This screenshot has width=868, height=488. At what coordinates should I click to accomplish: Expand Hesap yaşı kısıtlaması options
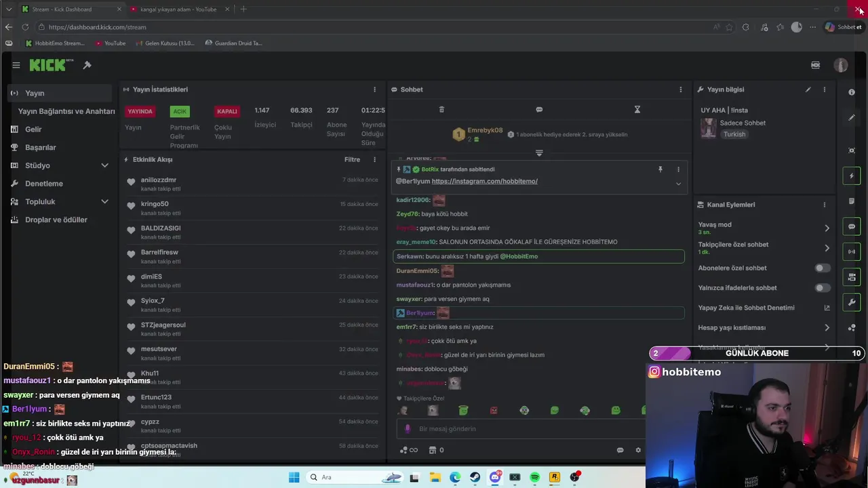tap(827, 327)
